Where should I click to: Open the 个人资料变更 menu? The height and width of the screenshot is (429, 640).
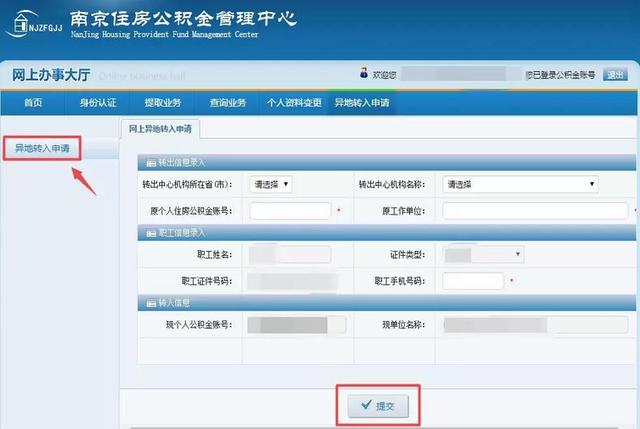294,102
